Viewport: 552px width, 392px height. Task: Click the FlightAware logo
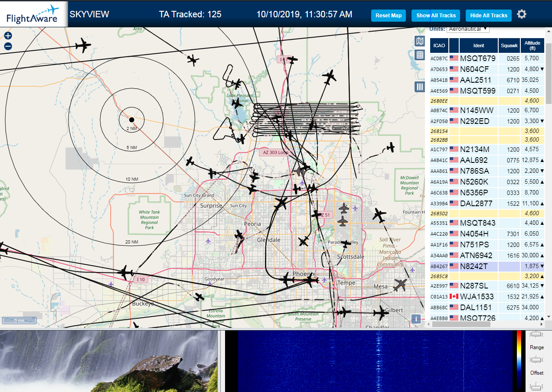pos(34,14)
